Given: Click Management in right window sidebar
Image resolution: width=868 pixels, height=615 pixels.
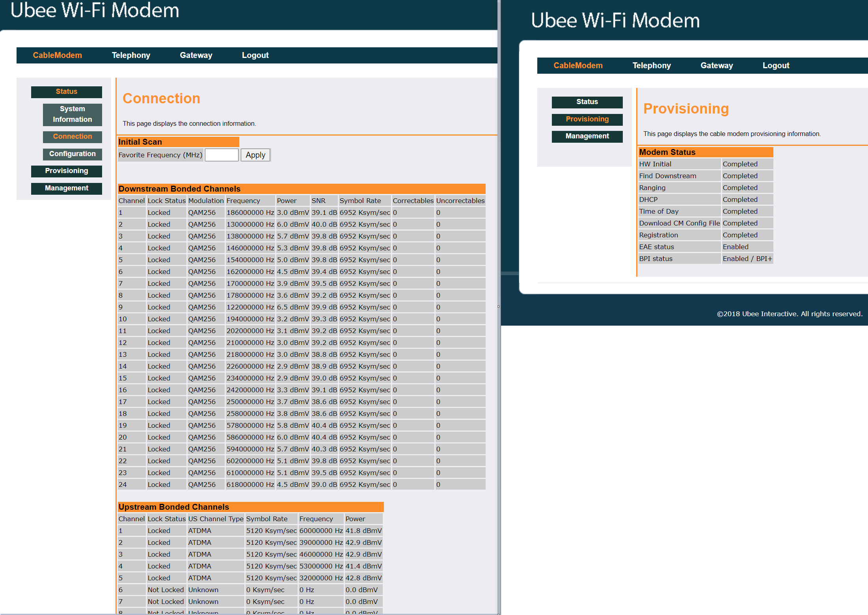Looking at the screenshot, I should (587, 136).
